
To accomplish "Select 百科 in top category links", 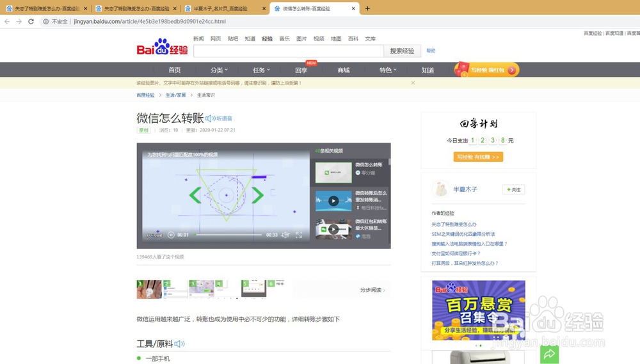I will tap(353, 39).
